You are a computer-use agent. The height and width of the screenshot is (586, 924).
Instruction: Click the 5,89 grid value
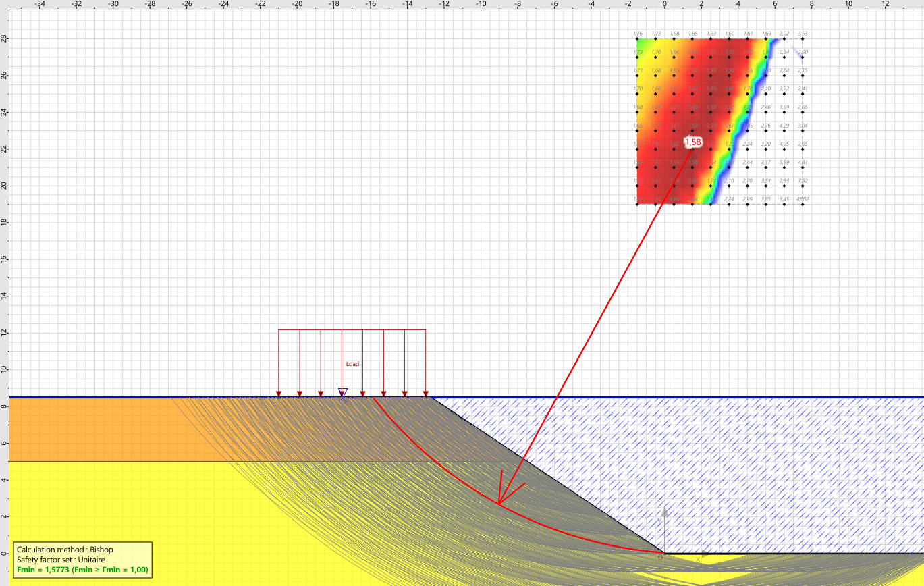tap(784, 163)
